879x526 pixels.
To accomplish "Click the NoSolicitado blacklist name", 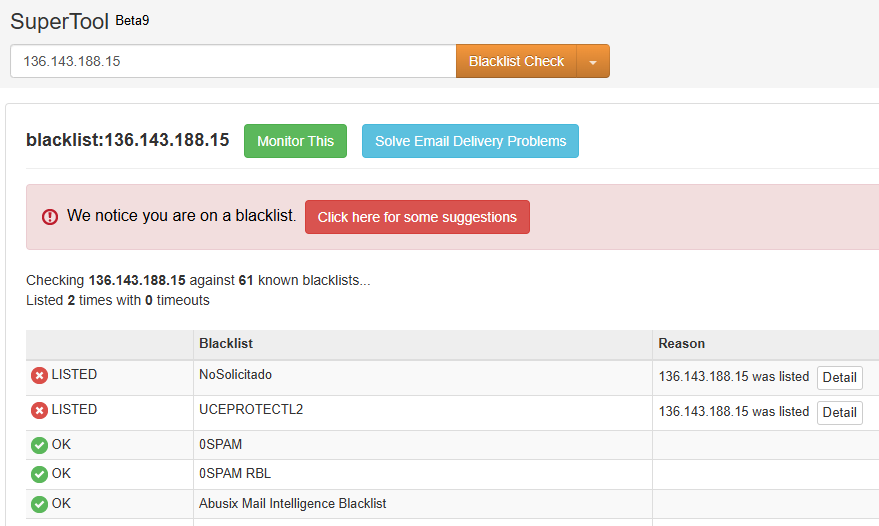I will pos(235,375).
